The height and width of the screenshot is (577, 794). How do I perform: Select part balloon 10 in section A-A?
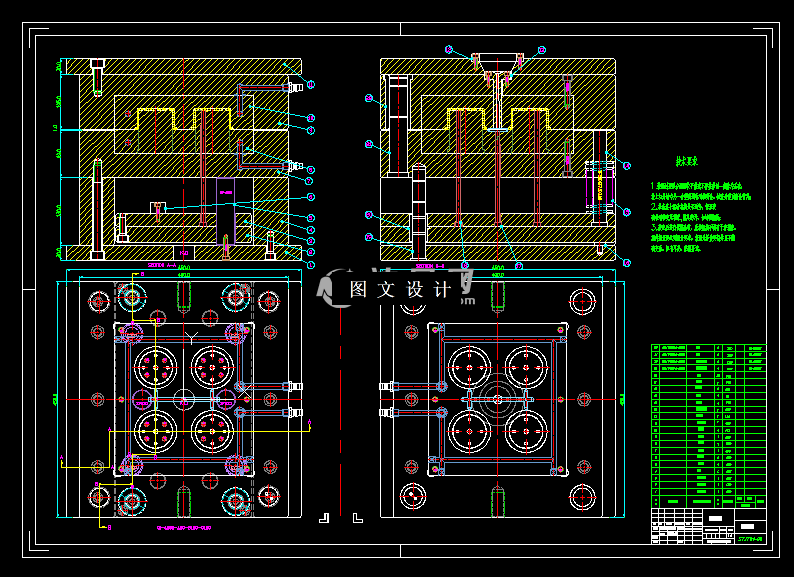point(310,118)
